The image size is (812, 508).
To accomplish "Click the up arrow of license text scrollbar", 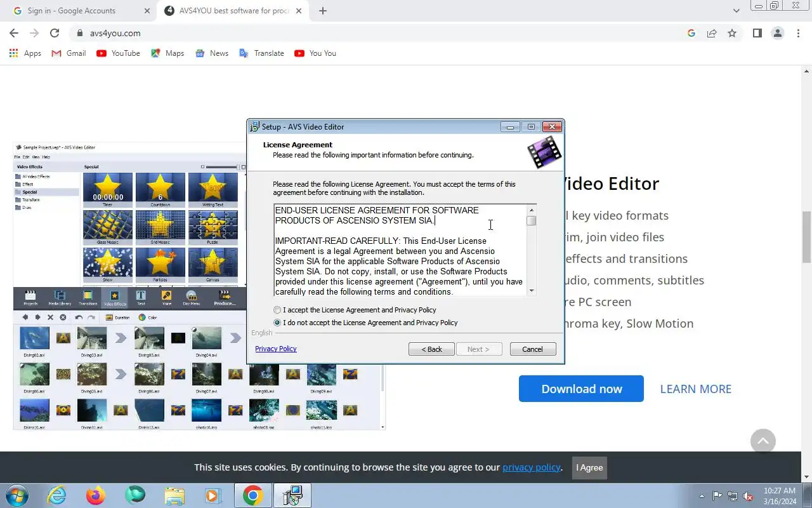I will (532, 210).
